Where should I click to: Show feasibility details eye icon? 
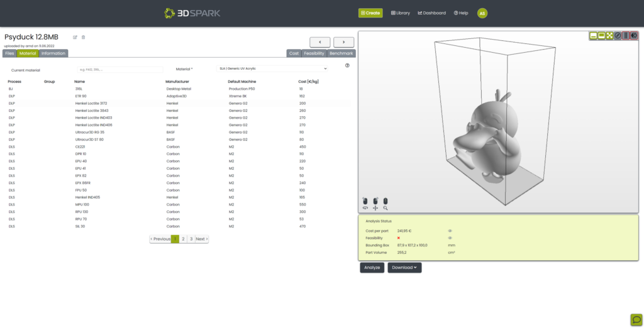[x=450, y=238]
